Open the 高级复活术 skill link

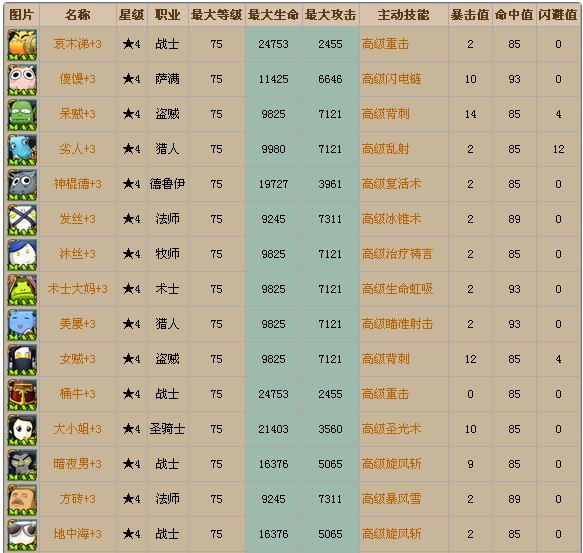coord(392,184)
